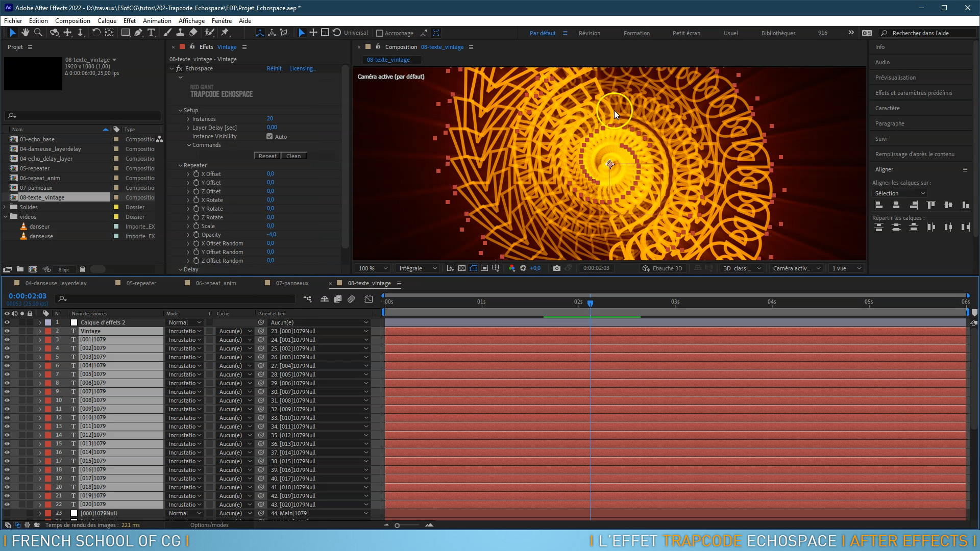Select the 06-repeat_anim timeline tab
980x551 pixels.
pos(215,283)
